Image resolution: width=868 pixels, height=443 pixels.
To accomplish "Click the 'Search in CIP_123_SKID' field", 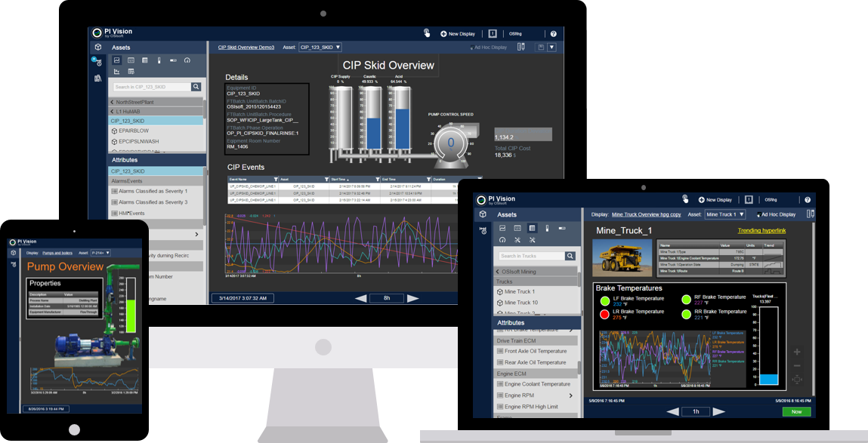I will click(x=153, y=87).
